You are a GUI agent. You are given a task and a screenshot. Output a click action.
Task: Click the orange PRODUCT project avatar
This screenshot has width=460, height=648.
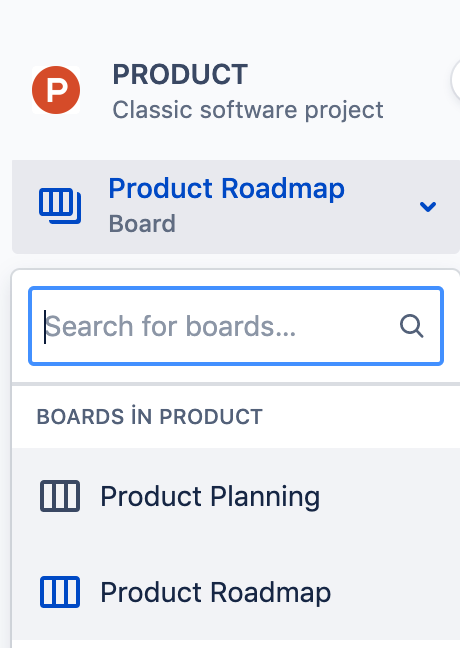56,90
